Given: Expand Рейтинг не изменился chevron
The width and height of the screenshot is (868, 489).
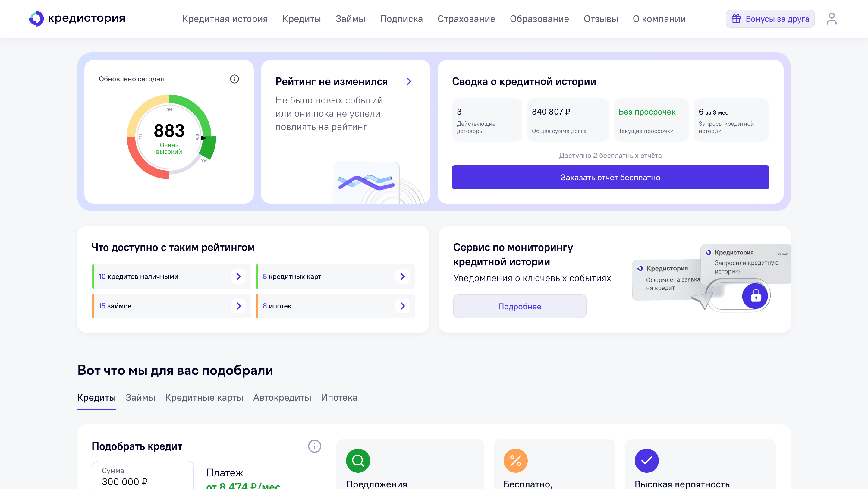Looking at the screenshot, I should pyautogui.click(x=409, y=81).
